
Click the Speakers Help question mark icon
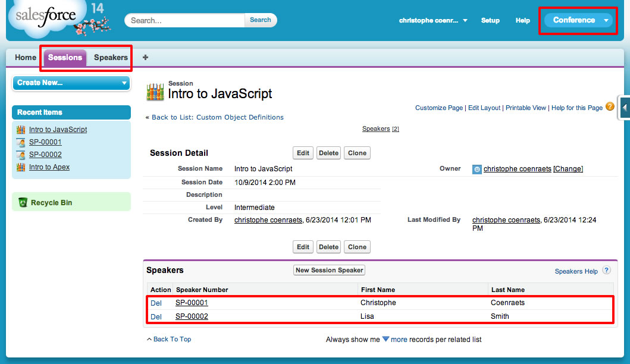coord(607,271)
